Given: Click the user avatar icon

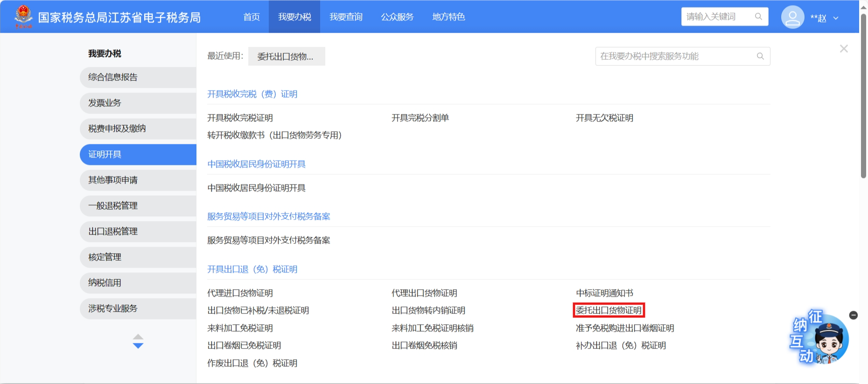Looking at the screenshot, I should click(x=792, y=18).
